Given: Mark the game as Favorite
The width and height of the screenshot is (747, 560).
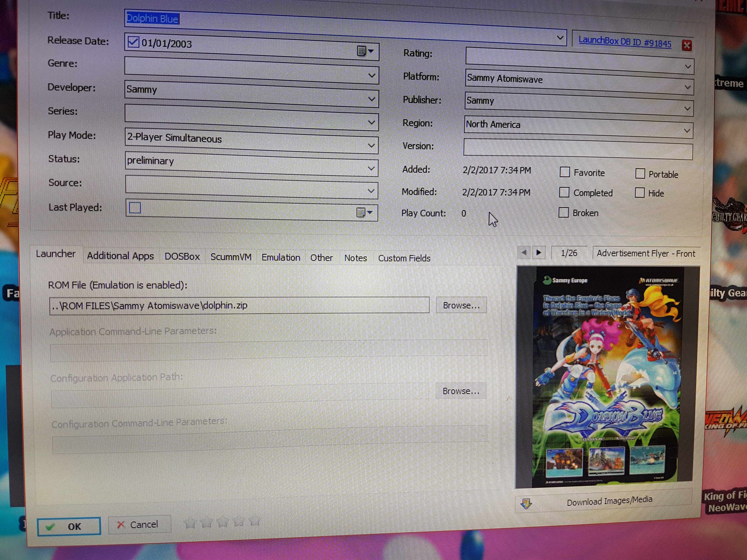Looking at the screenshot, I should point(565,172).
